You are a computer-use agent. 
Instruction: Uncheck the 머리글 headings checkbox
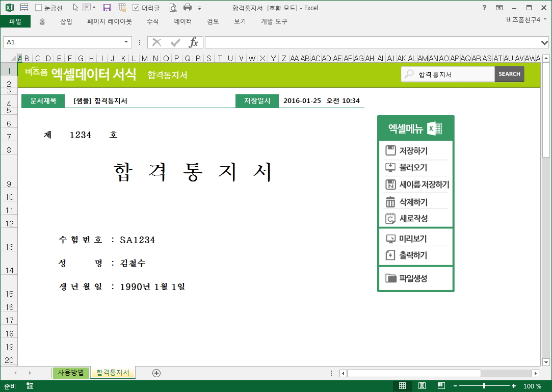pyautogui.click(x=136, y=8)
